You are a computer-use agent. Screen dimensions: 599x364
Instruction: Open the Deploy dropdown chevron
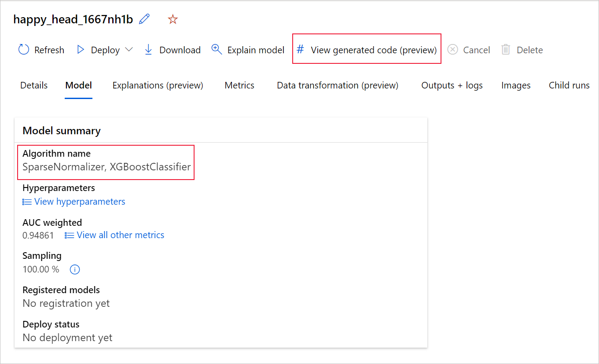[129, 50]
